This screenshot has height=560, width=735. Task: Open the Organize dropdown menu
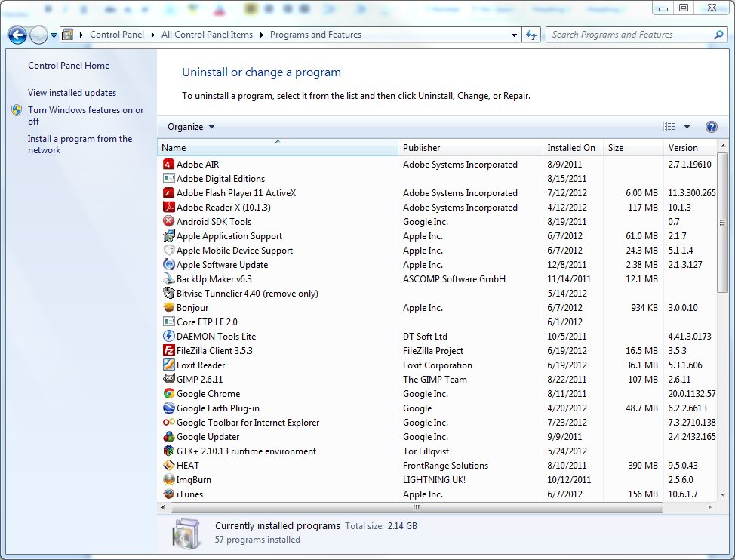click(191, 127)
